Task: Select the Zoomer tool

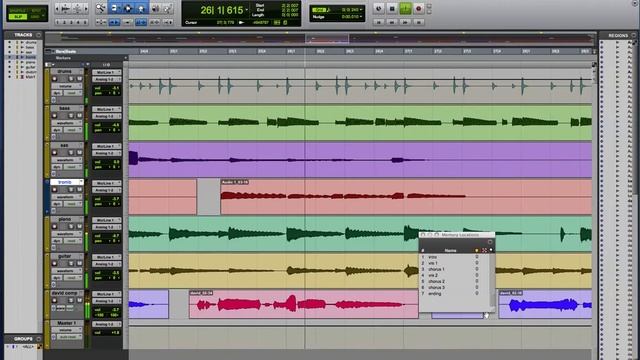Action: pyautogui.click(x=100, y=8)
